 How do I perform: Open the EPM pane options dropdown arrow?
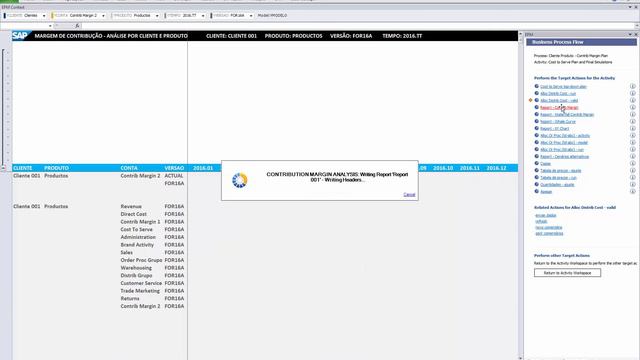pyautogui.click(x=630, y=34)
